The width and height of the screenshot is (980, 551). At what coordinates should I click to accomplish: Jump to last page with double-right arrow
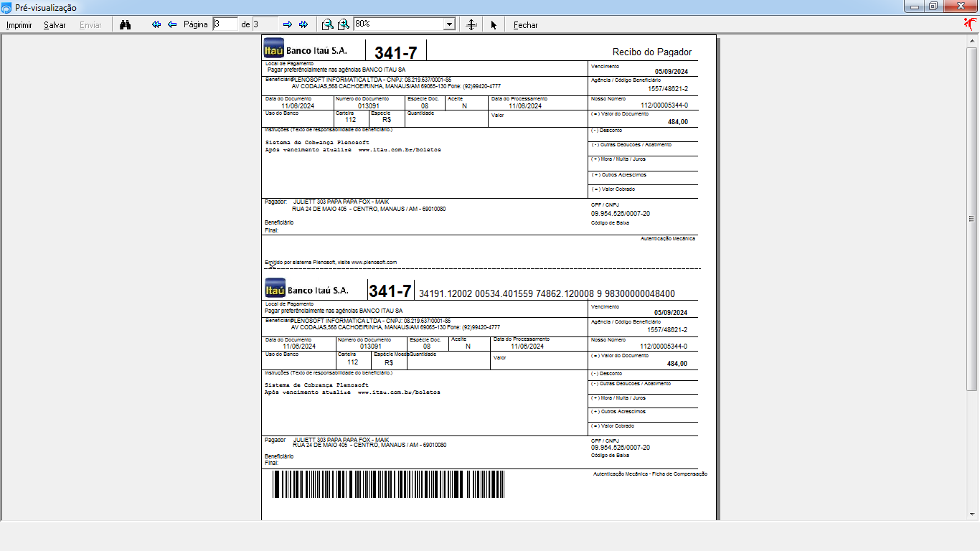coord(303,24)
